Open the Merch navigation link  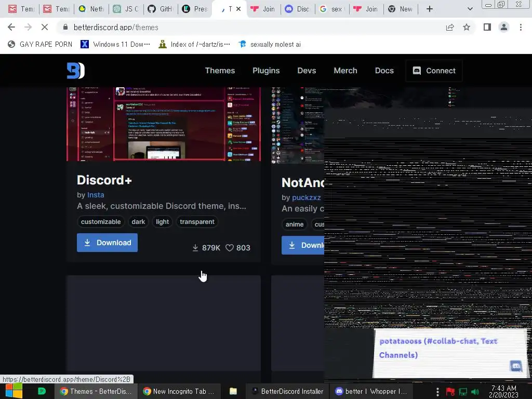(345, 71)
